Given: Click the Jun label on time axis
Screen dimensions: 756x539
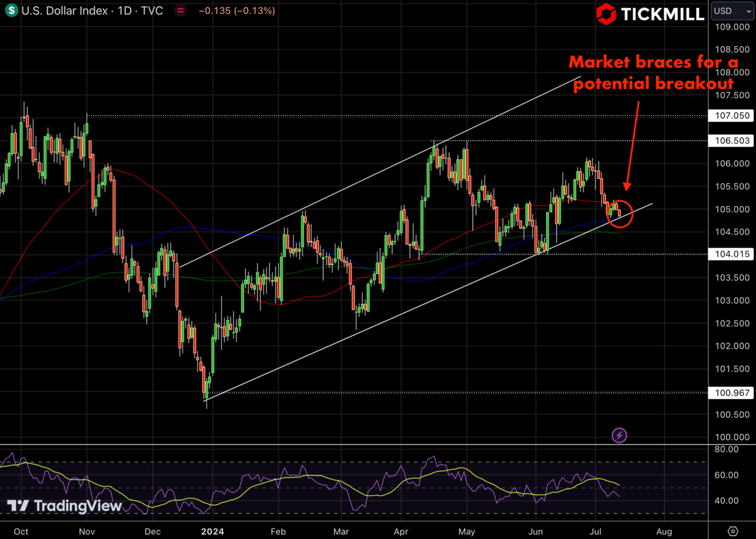Looking at the screenshot, I should 536,531.
